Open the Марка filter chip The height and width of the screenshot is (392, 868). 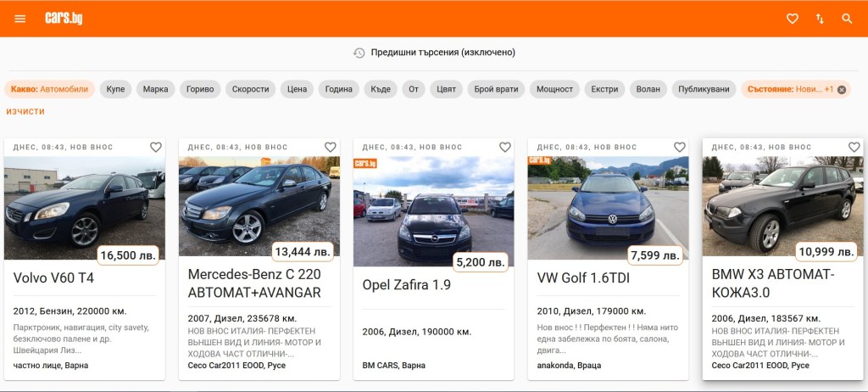tap(156, 89)
